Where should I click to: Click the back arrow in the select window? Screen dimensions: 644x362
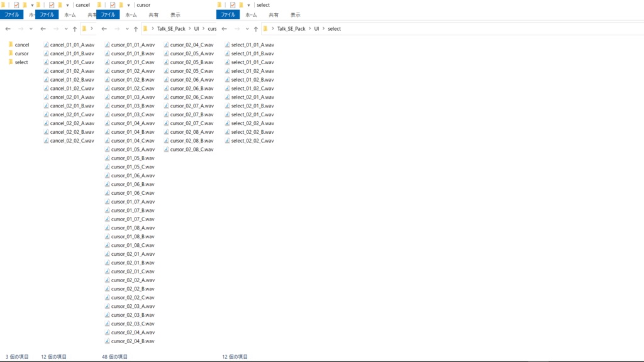click(225, 29)
